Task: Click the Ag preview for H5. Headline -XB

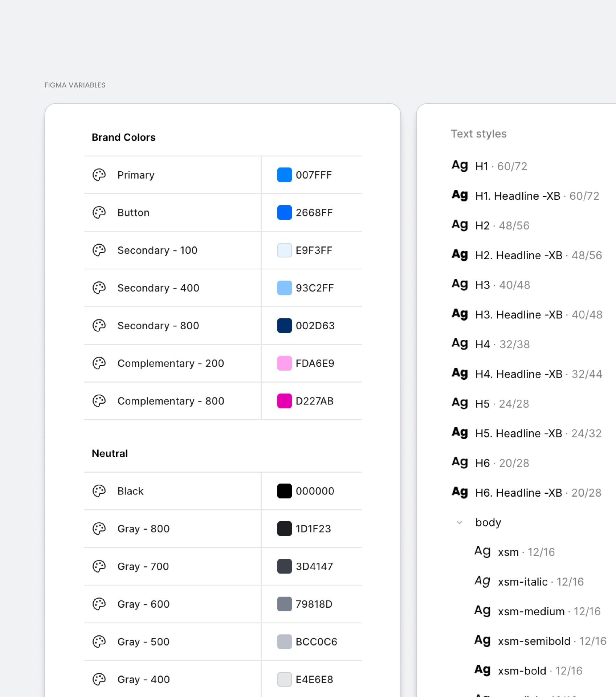Action: click(x=460, y=433)
